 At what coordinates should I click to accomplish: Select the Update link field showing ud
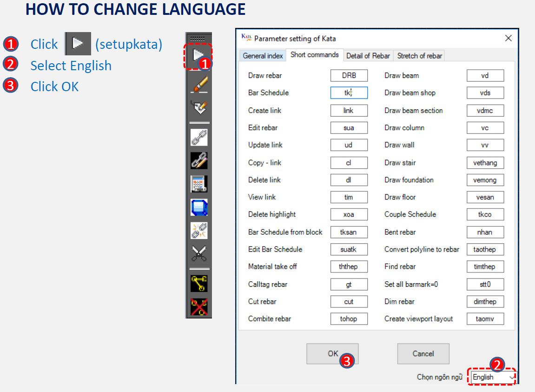(349, 145)
